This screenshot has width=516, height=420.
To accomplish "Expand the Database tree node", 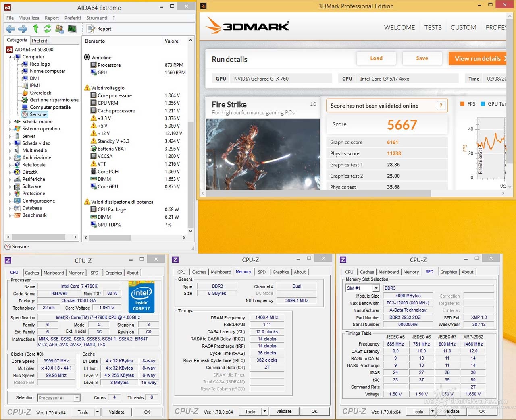I will [x=10, y=208].
